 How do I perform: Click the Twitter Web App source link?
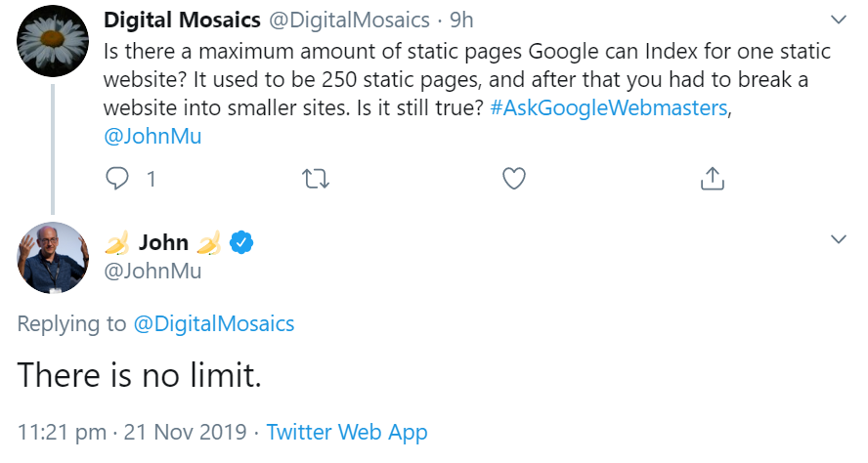pyautogui.click(x=346, y=431)
